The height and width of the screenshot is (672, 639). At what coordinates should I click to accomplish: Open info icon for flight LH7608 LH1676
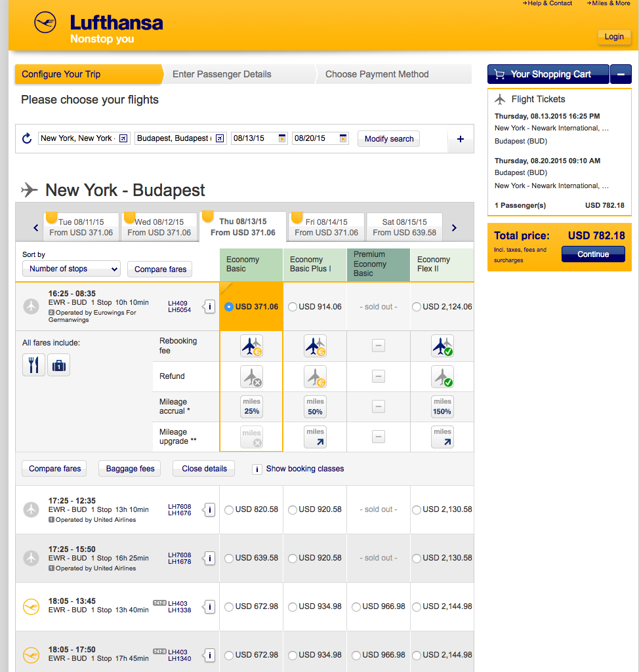pos(209,509)
